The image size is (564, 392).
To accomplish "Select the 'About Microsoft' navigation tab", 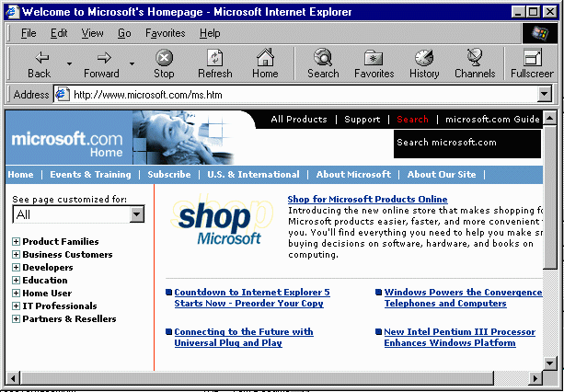I will (353, 175).
